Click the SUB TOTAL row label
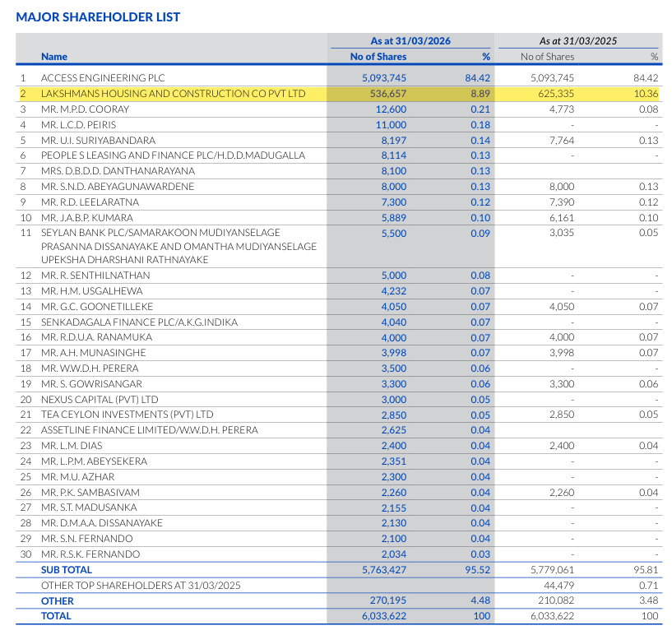 coord(67,570)
